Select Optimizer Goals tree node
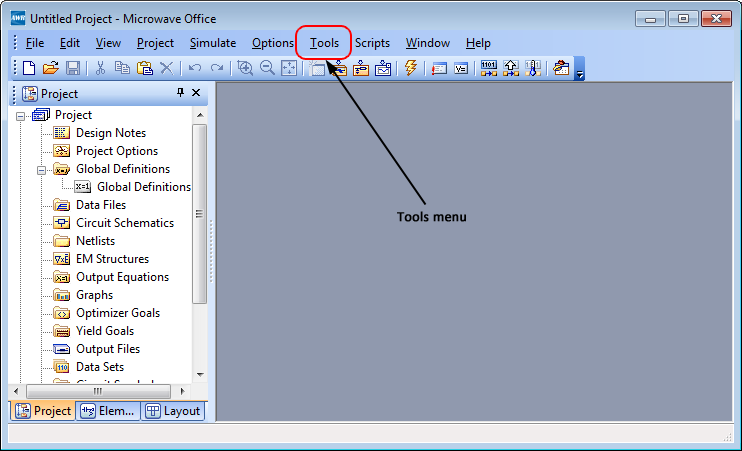The image size is (742, 451). (x=118, y=313)
